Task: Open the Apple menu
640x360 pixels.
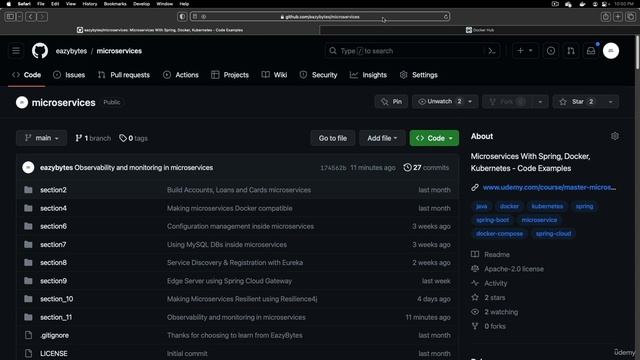Action: 9,4
